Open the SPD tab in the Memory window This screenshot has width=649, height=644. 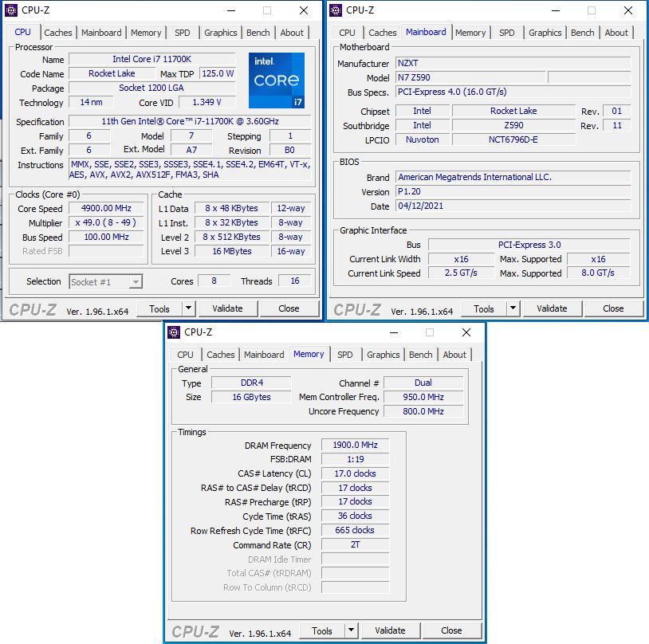[x=344, y=355]
